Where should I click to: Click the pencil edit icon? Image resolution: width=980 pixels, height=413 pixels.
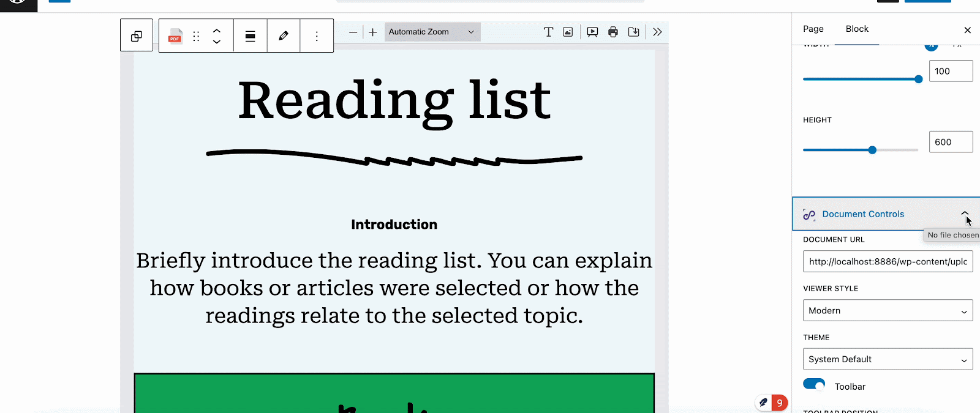pyautogui.click(x=284, y=36)
